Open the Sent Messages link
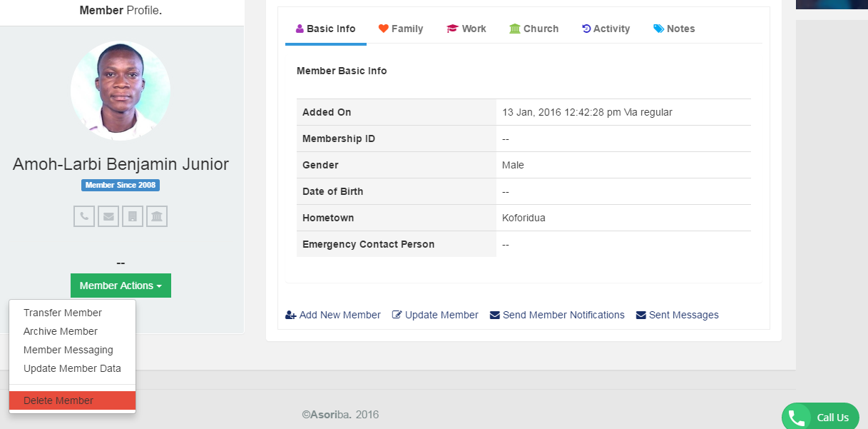This screenshot has height=429, width=868. 678,315
